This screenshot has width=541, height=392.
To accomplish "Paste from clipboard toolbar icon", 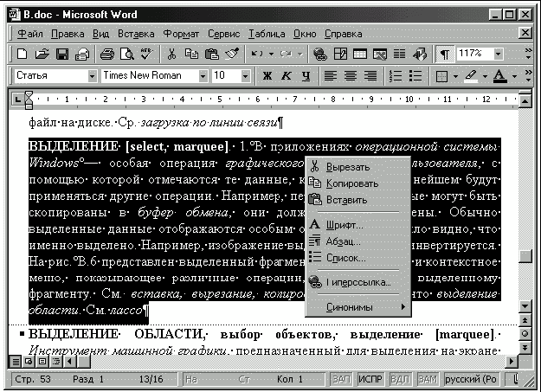I will click(212, 54).
